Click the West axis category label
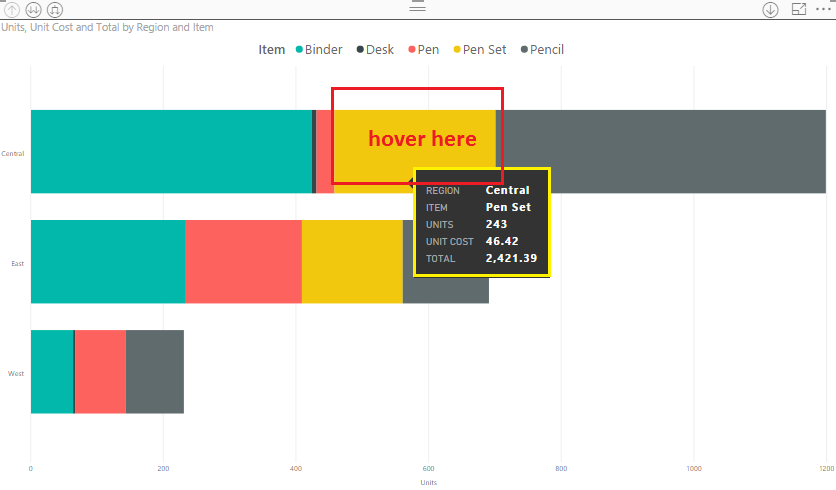 coord(16,373)
